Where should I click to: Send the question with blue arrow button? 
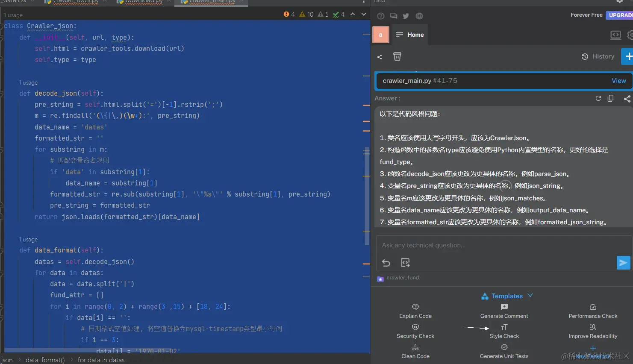[624, 263]
